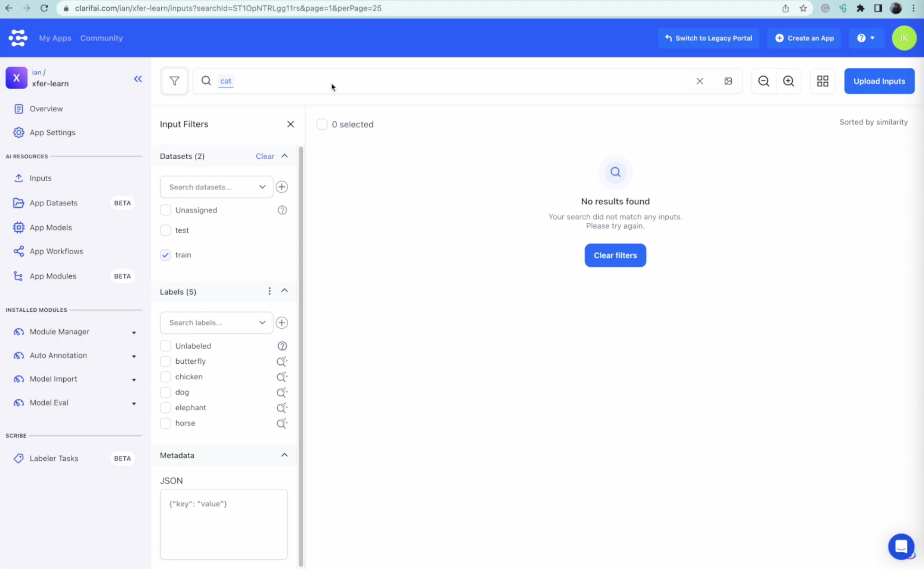Go to the Community tab
924x569 pixels.
[101, 38]
